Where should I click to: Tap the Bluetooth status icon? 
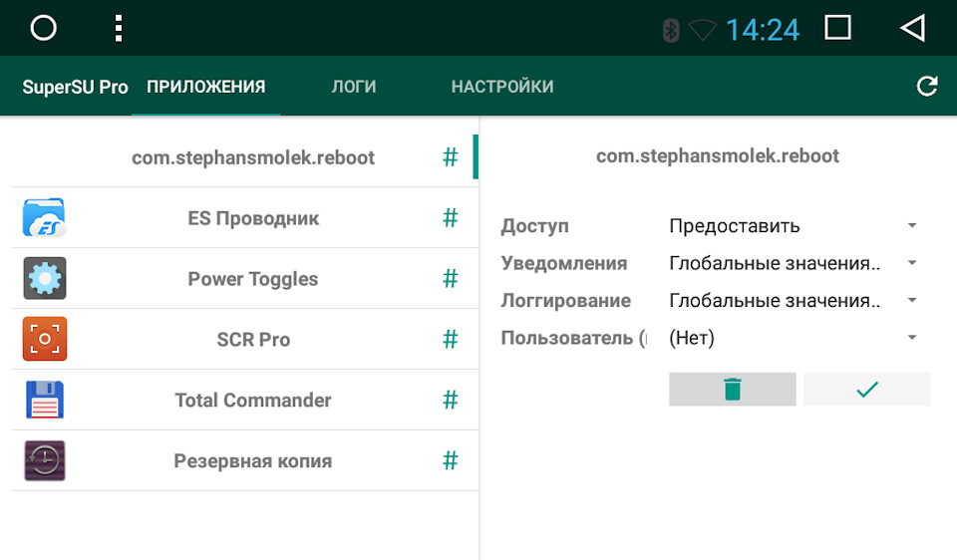(671, 30)
